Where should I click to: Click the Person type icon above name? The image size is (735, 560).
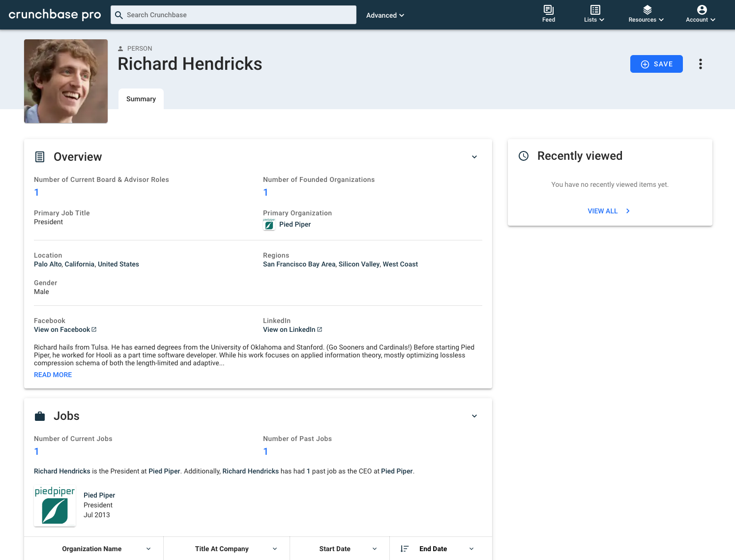coord(120,49)
